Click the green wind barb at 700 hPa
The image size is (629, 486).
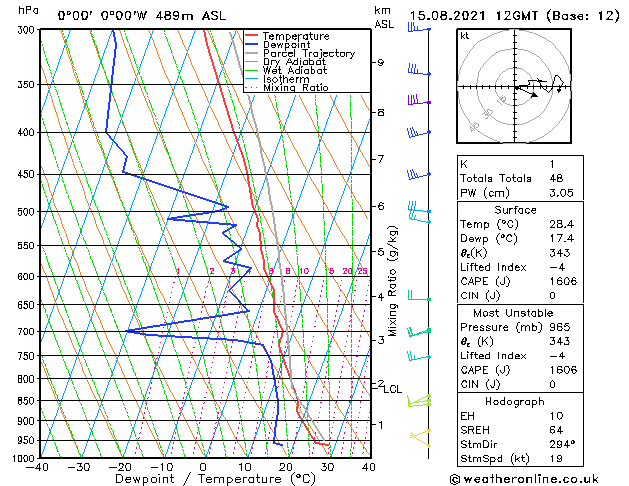point(419,332)
